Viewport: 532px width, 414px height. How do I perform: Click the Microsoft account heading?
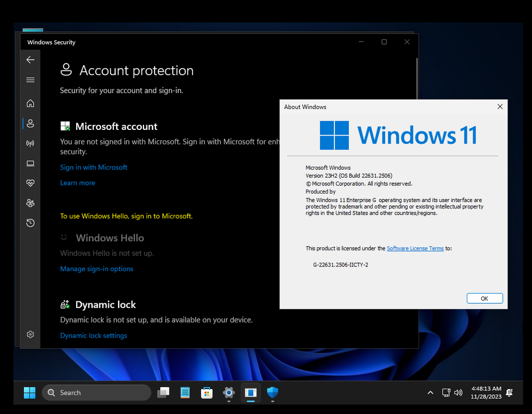point(116,126)
